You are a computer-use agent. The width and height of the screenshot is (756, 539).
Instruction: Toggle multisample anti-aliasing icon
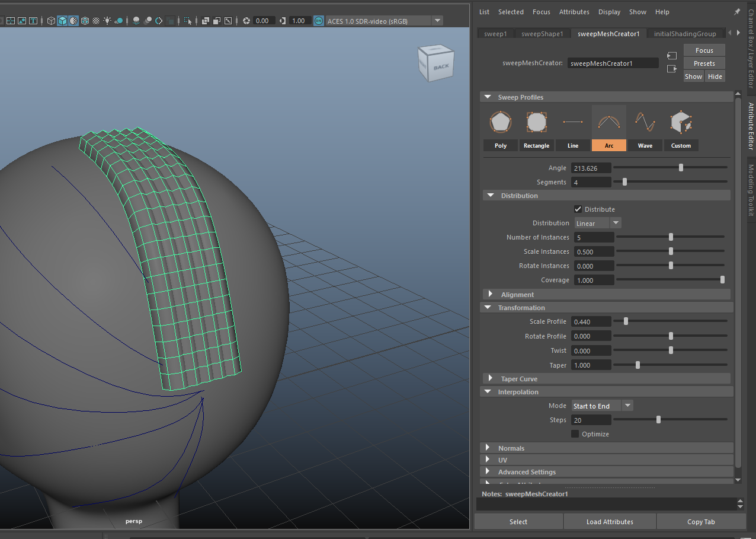159,21
